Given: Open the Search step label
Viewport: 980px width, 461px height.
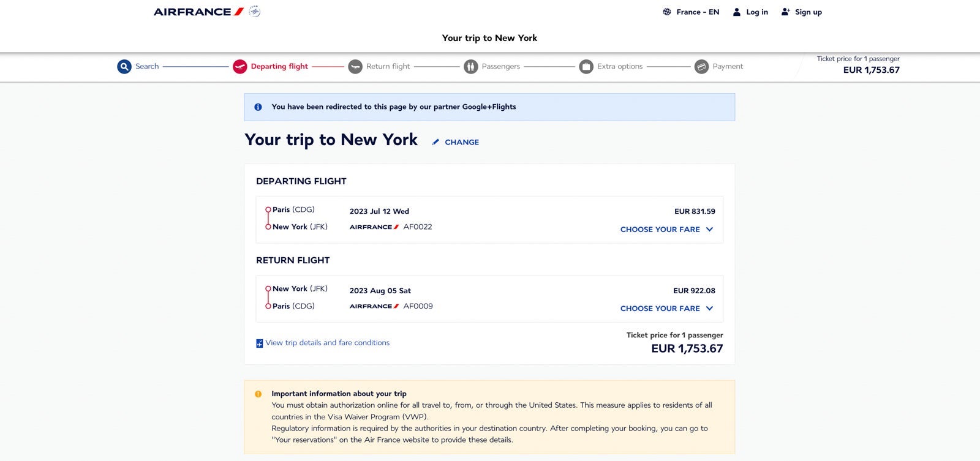Looking at the screenshot, I should coord(147,66).
